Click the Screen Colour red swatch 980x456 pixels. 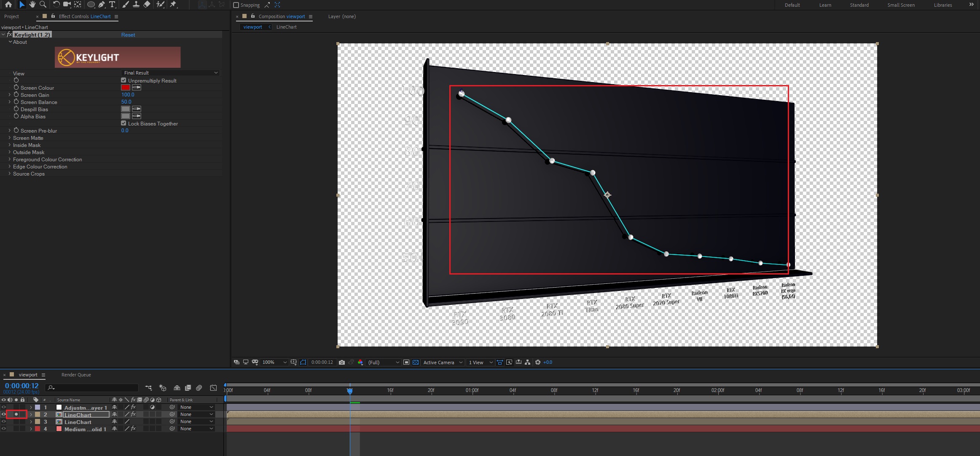(126, 88)
